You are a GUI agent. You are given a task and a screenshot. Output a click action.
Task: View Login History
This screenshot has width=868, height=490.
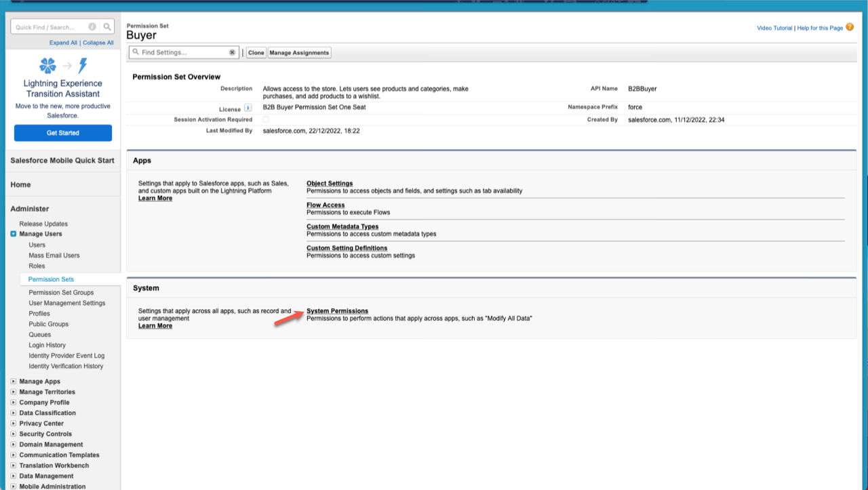(x=47, y=345)
